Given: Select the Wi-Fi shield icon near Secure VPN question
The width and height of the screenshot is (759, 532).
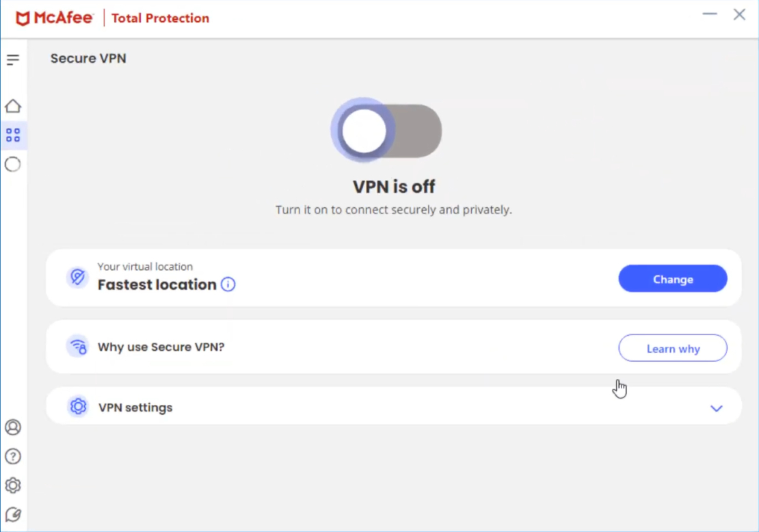Looking at the screenshot, I should point(78,347).
